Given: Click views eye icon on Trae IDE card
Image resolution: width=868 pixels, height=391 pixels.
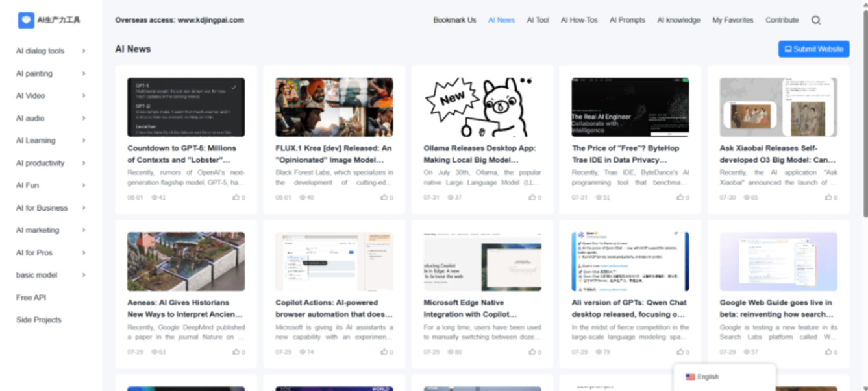Looking at the screenshot, I should (599, 198).
